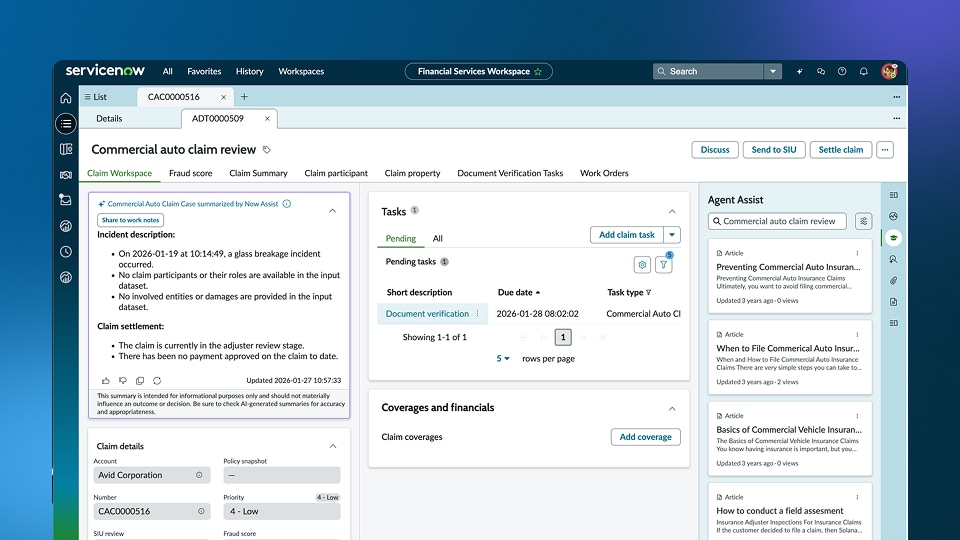Change rows per page dropdown

point(503,359)
